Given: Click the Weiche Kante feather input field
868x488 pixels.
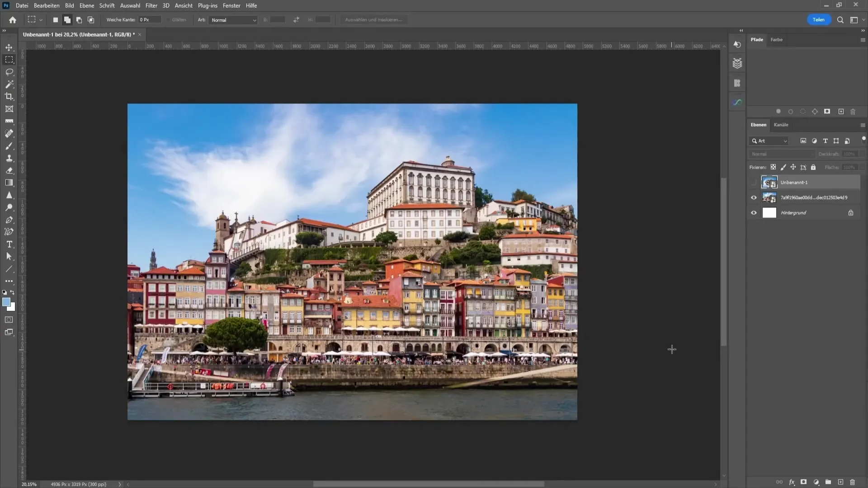Looking at the screenshot, I should coord(150,20).
